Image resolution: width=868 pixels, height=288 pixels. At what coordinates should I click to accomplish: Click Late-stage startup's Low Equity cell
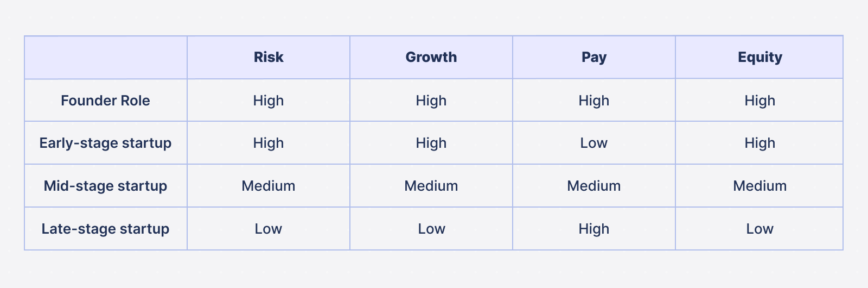(x=759, y=229)
